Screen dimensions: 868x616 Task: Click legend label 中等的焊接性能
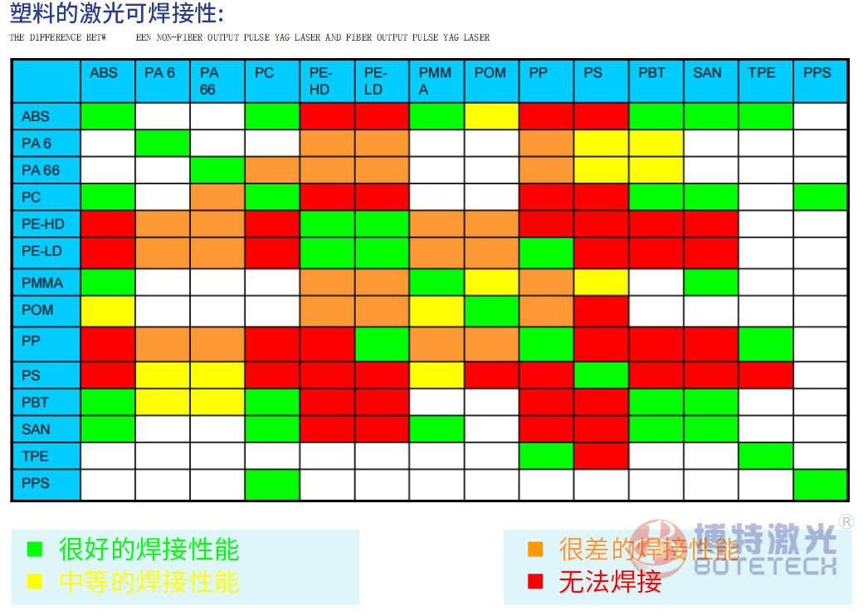(x=149, y=581)
